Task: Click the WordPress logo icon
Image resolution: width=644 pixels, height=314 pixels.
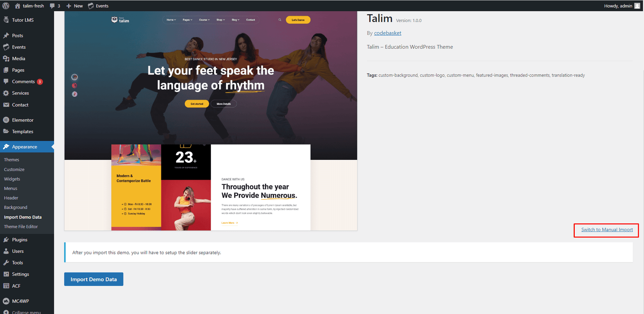Action: pyautogui.click(x=6, y=6)
